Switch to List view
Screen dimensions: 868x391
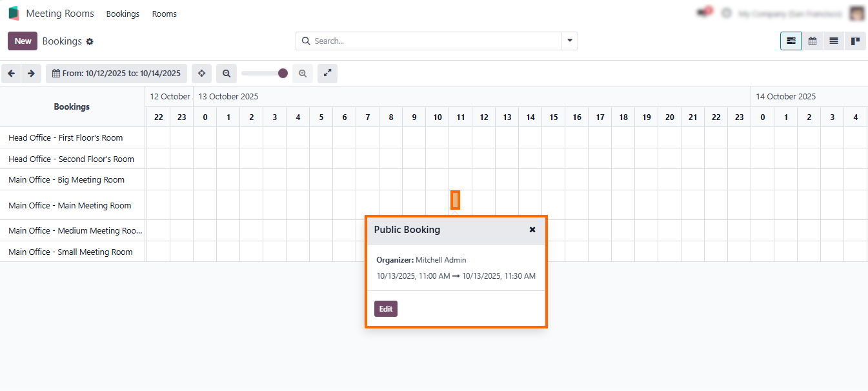coord(834,41)
